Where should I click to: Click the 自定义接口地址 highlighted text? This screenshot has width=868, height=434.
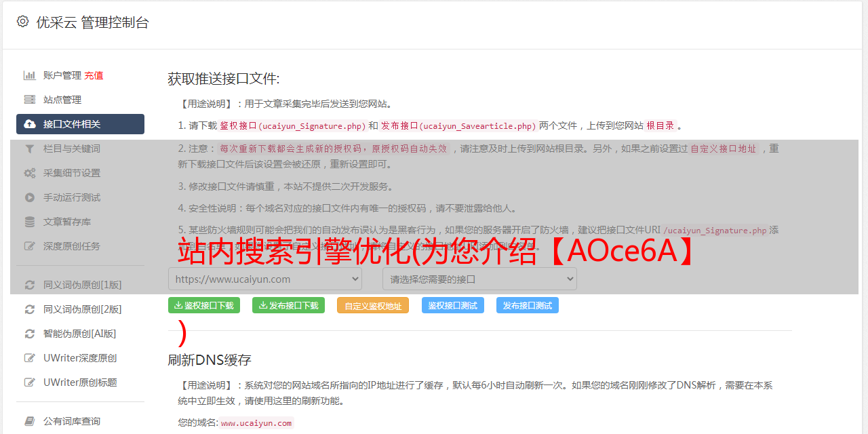coord(724,149)
